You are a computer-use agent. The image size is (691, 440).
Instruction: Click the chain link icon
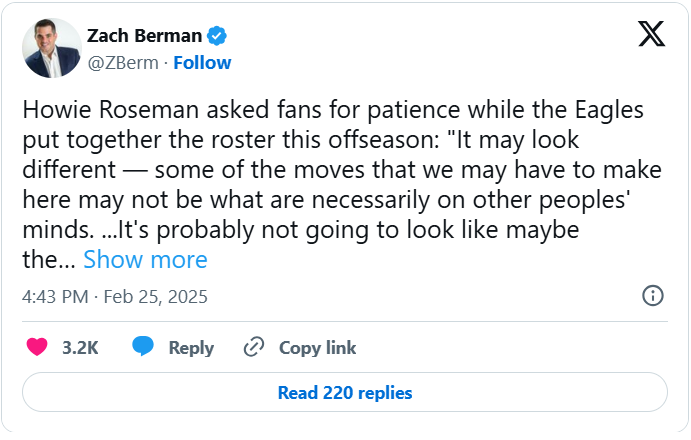(254, 347)
